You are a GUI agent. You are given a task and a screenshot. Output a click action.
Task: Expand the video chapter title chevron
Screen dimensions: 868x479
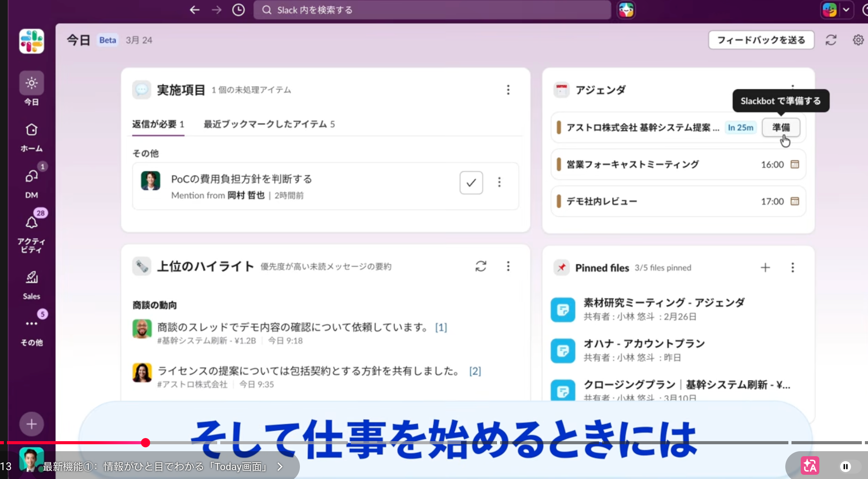[x=280, y=467]
